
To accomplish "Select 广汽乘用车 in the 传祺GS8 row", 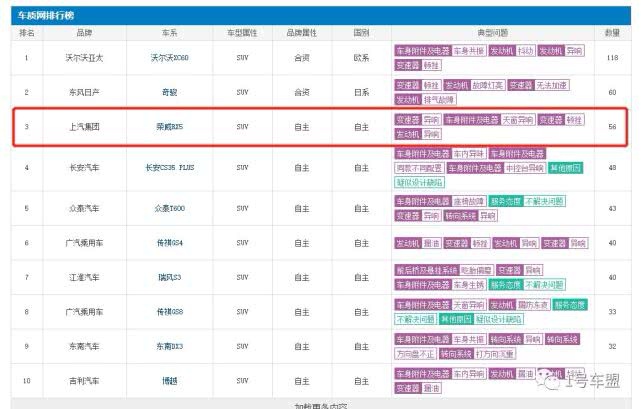I will click(84, 312).
